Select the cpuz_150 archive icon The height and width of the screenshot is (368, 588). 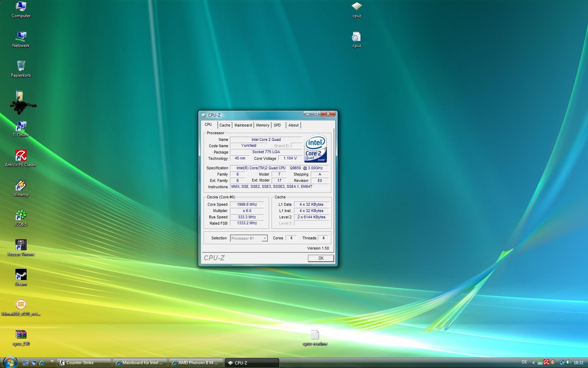tap(21, 335)
